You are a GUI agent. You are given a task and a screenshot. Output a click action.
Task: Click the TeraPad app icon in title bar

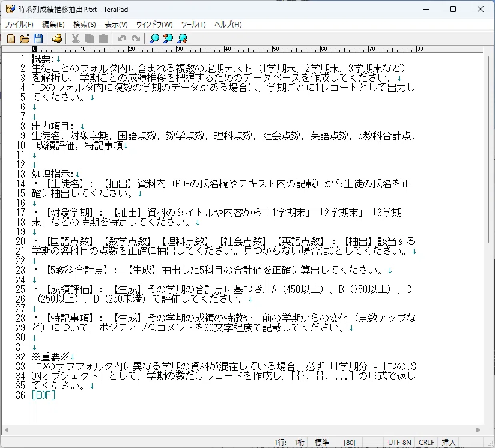10,9
